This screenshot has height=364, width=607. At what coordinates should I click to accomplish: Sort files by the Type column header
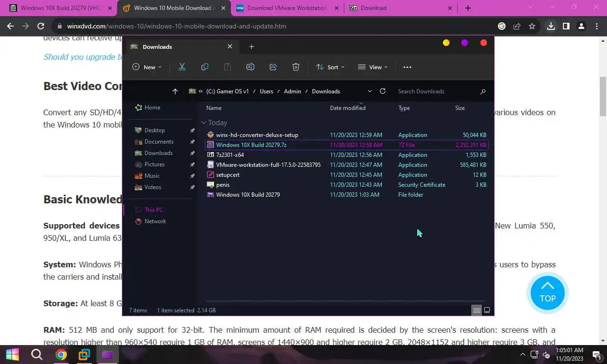point(404,108)
